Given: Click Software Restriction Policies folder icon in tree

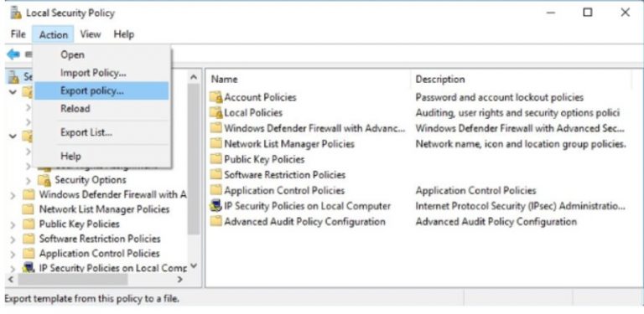Looking at the screenshot, I should point(29,239).
